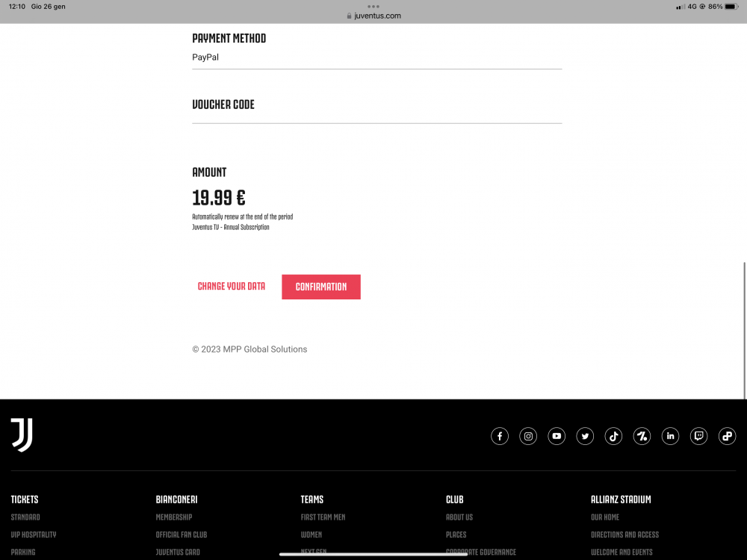This screenshot has width=747, height=560.
Task: Open the Directions and Access link
Action: (625, 535)
